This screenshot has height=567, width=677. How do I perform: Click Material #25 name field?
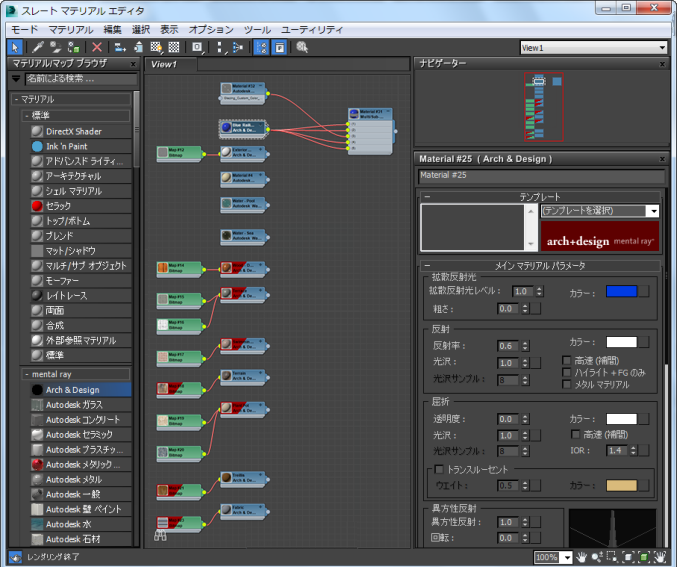click(x=541, y=176)
